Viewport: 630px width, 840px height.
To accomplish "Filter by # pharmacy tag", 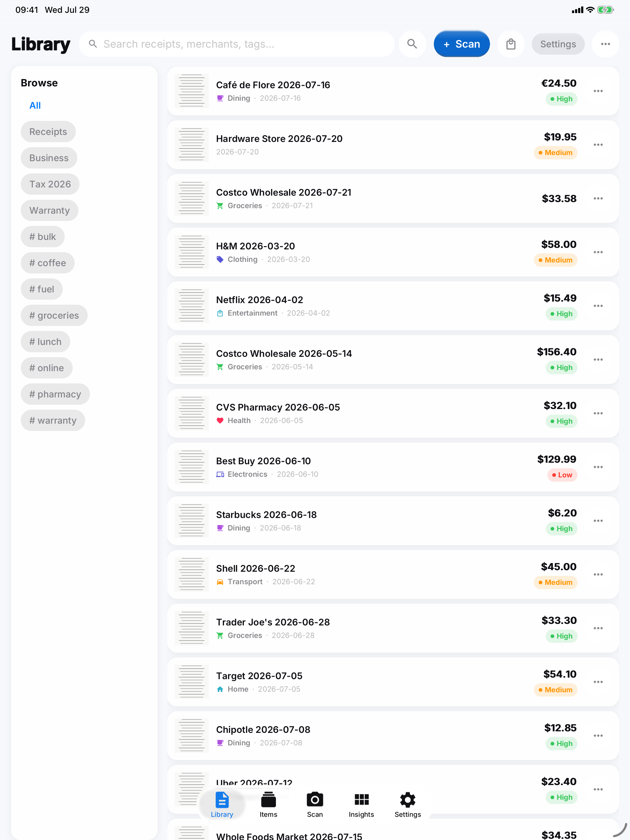I will click(x=56, y=394).
